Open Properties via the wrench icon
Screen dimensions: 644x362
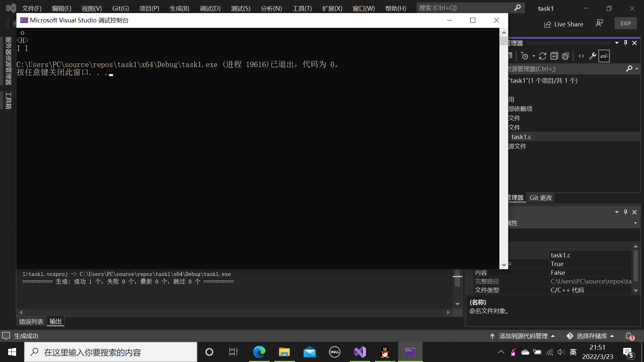pos(593,56)
